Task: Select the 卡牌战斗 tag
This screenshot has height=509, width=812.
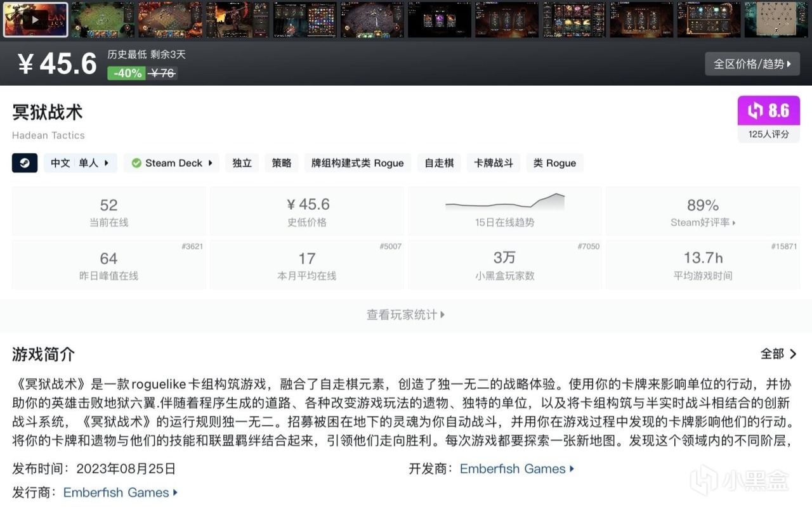Action: click(x=494, y=163)
